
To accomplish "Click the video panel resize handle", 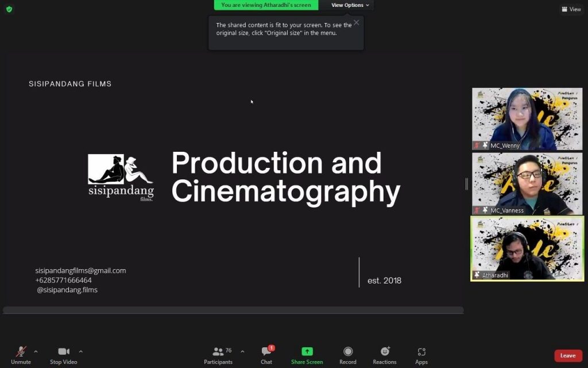I will coord(467,183).
